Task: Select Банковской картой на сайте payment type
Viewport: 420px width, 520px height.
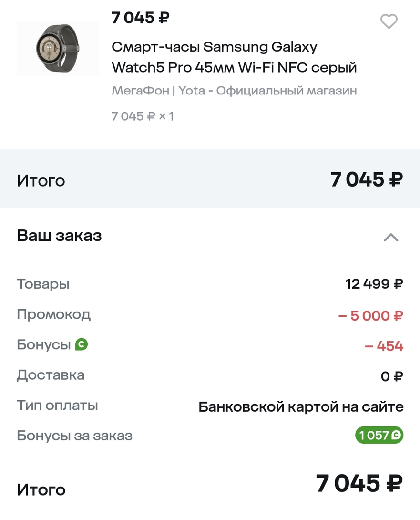Action: [301, 407]
